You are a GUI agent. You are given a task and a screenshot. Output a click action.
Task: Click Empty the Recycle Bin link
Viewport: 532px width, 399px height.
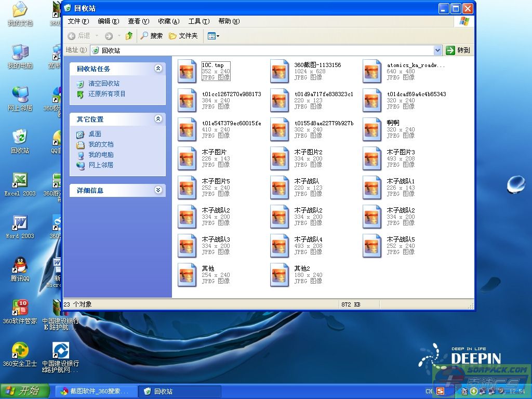pos(103,84)
